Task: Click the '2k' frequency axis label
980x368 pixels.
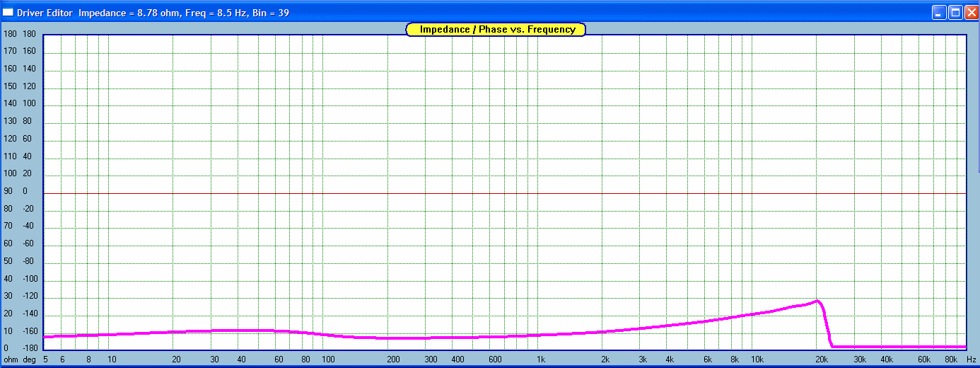Action: [605, 360]
